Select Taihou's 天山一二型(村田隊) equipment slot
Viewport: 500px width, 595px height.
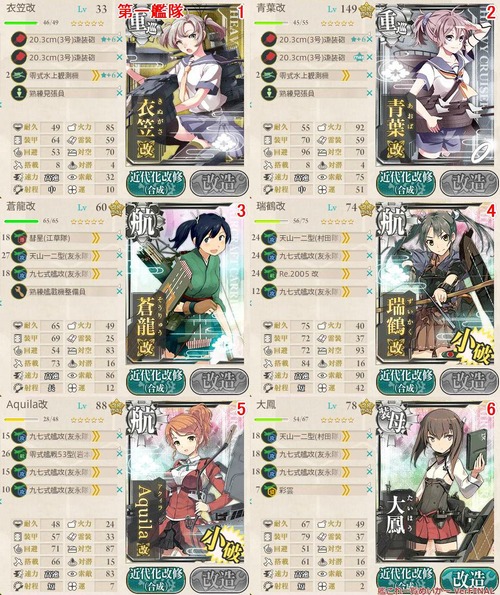pyautogui.click(x=313, y=436)
